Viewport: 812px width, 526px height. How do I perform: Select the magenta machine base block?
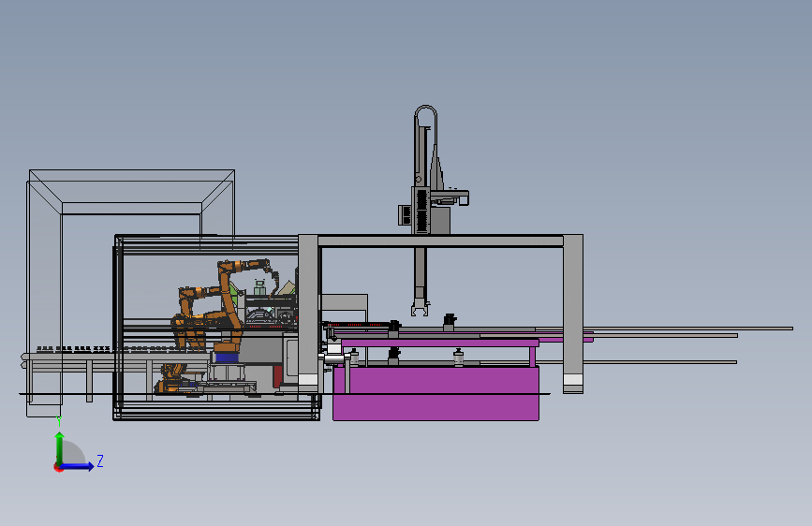point(436,393)
